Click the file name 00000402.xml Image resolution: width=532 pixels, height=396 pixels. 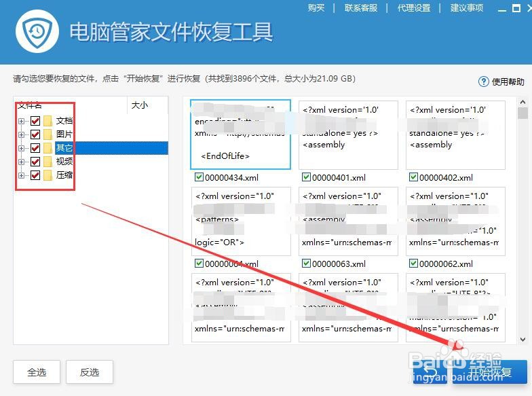coord(446,178)
